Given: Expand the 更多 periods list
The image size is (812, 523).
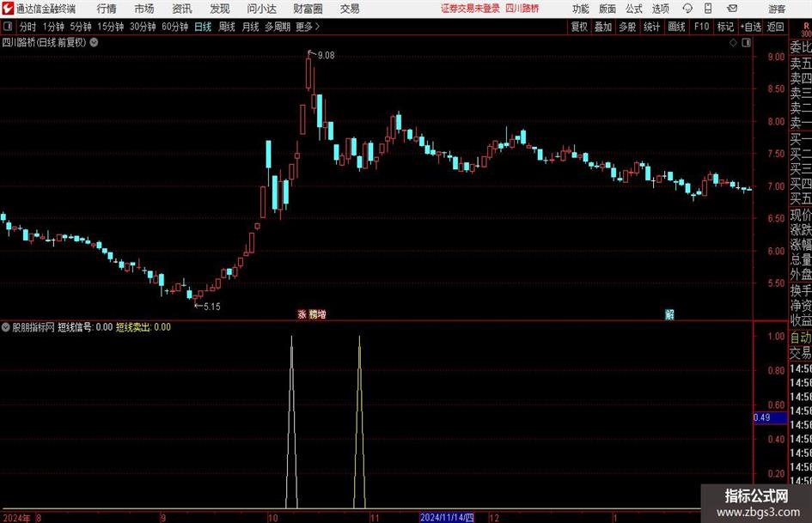Looking at the screenshot, I should coord(308,27).
